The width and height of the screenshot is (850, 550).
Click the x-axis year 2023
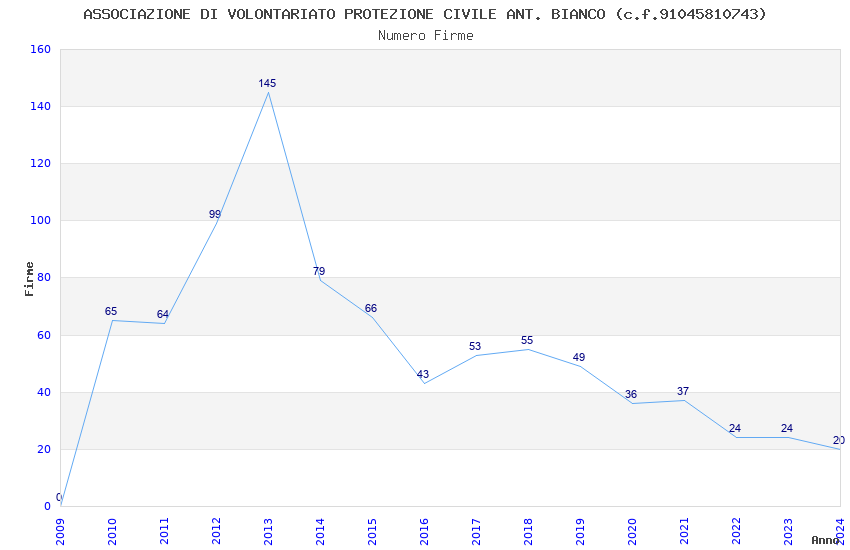click(788, 532)
